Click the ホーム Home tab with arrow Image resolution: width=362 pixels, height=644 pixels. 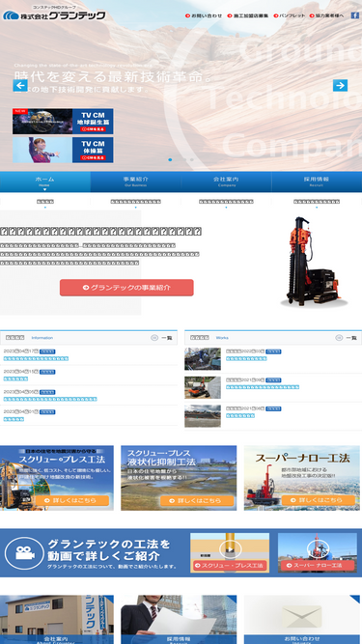45,182
